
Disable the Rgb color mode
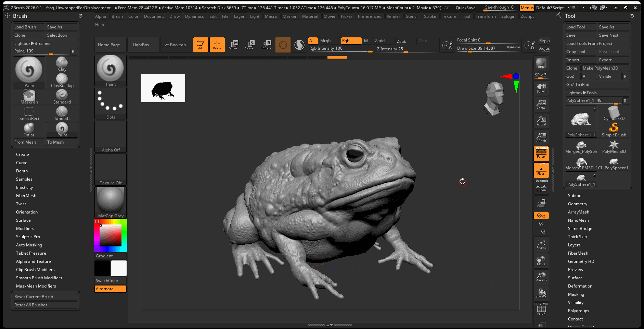tap(351, 41)
